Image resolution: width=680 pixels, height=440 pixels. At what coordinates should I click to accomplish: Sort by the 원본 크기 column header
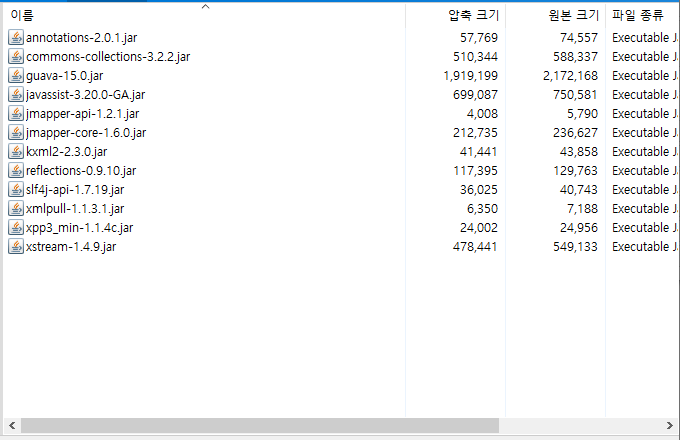click(x=555, y=15)
